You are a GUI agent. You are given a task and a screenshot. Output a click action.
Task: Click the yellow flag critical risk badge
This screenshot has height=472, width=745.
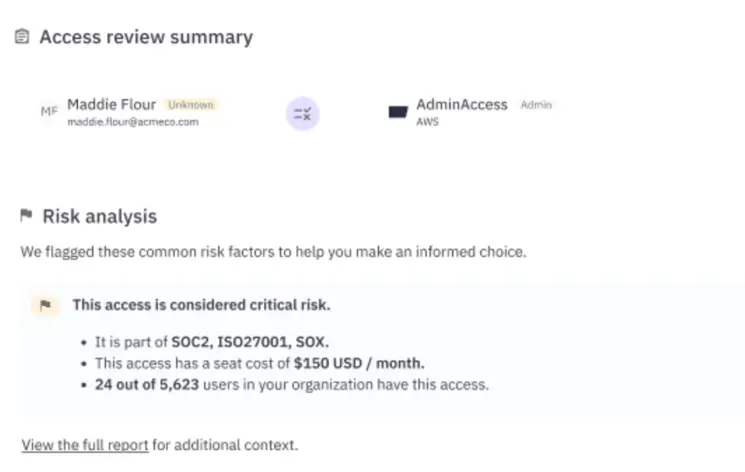coord(44,305)
